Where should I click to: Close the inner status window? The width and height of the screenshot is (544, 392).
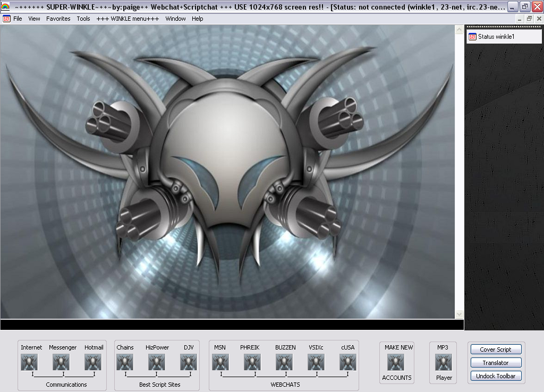[x=539, y=19]
